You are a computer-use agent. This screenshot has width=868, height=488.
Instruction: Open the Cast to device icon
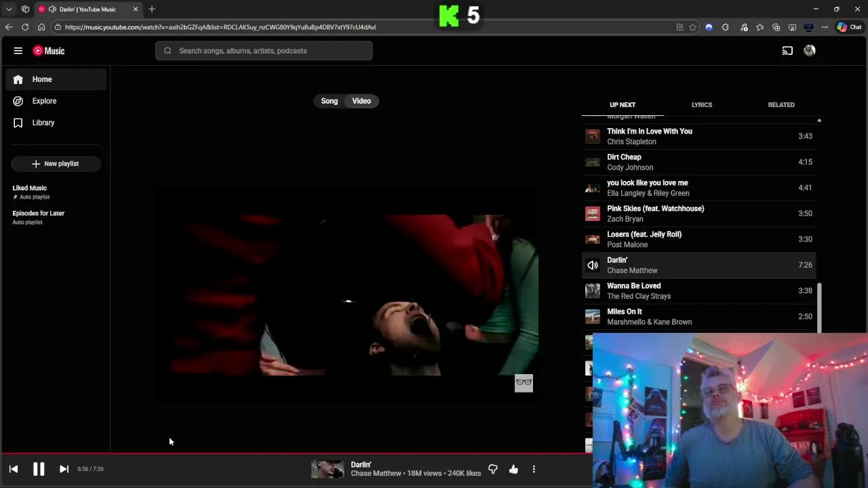[787, 51]
